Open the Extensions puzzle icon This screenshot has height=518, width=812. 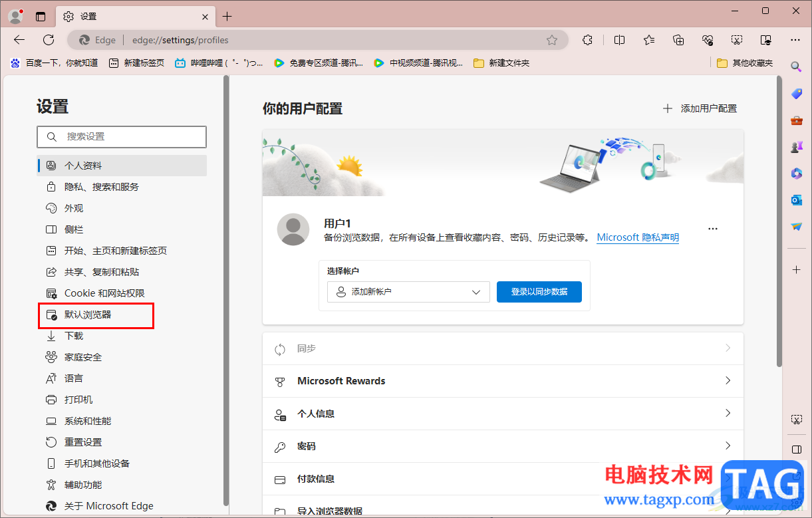[x=587, y=40]
